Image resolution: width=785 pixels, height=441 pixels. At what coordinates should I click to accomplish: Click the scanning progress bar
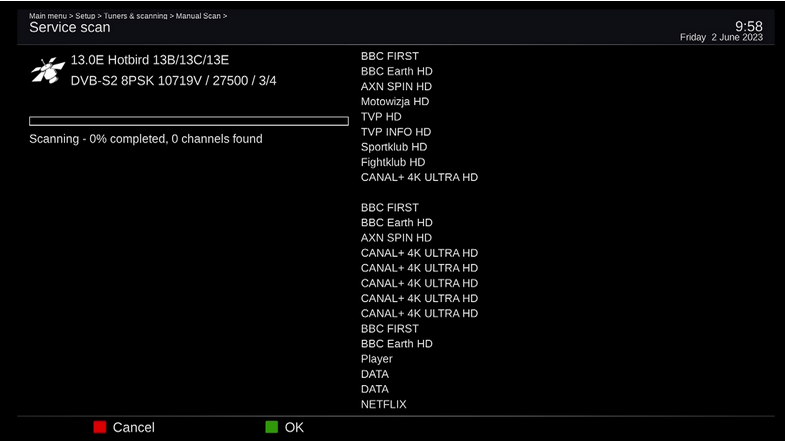189,121
